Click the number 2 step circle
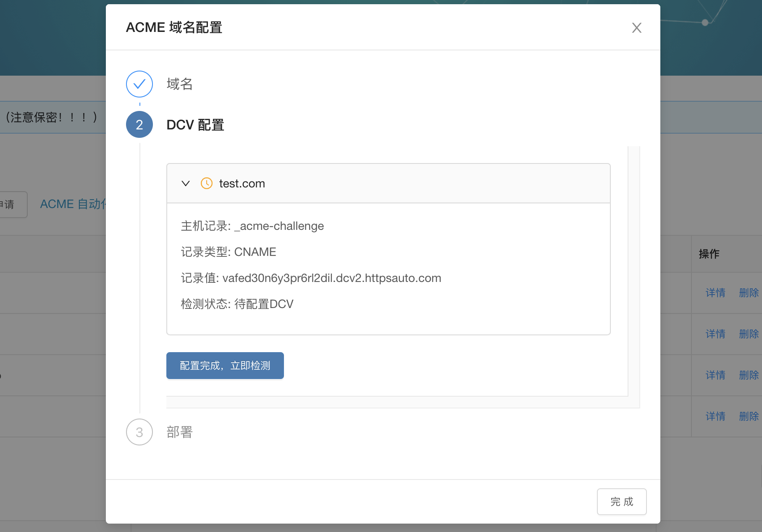 tap(139, 125)
